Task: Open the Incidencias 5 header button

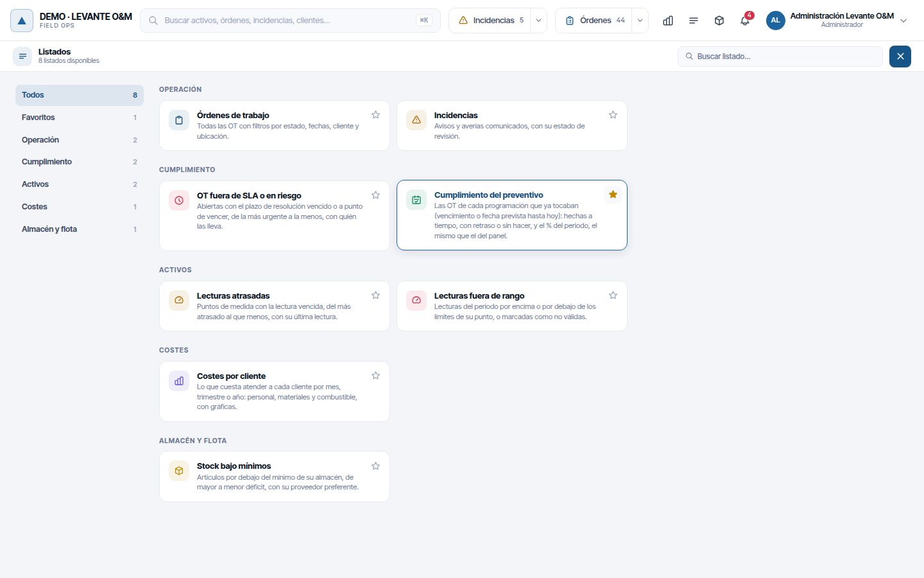Action: pyautogui.click(x=490, y=21)
